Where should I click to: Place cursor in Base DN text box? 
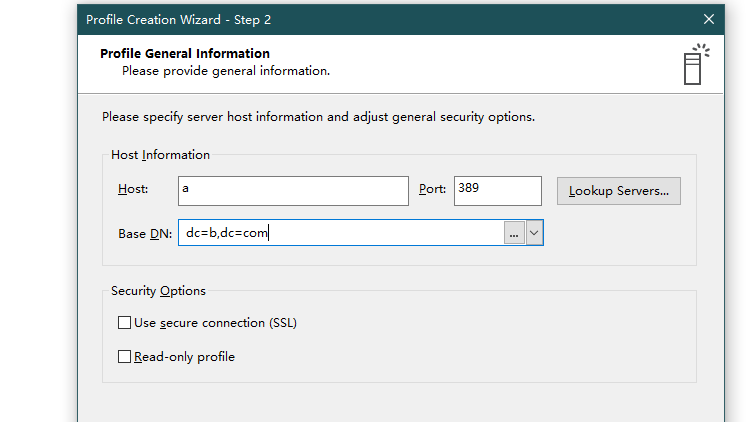pyautogui.click(x=341, y=233)
